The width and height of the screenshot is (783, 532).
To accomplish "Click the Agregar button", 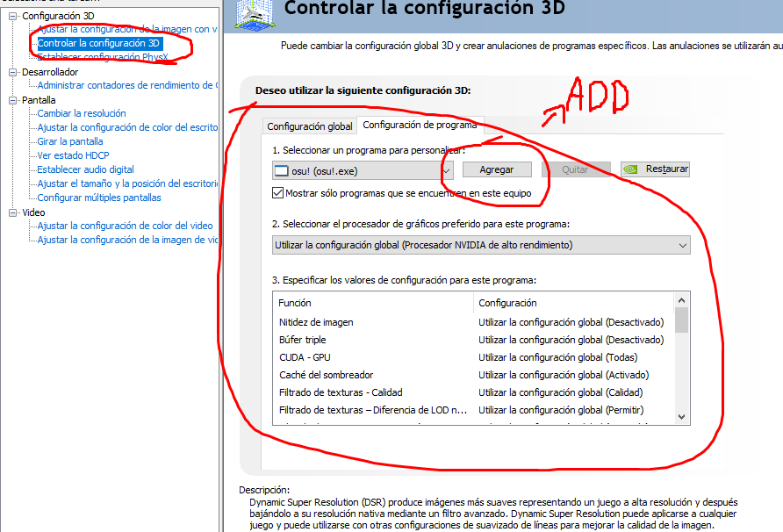I will 497,169.
